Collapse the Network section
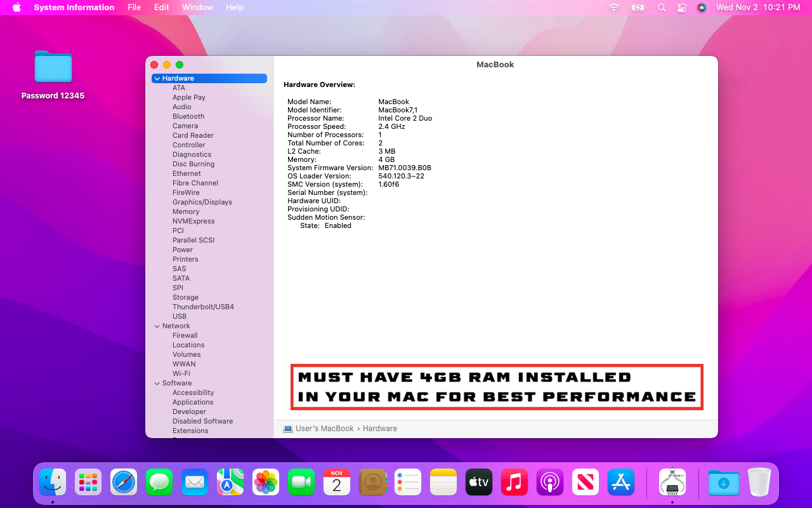Image resolution: width=812 pixels, height=508 pixels. coord(157,326)
